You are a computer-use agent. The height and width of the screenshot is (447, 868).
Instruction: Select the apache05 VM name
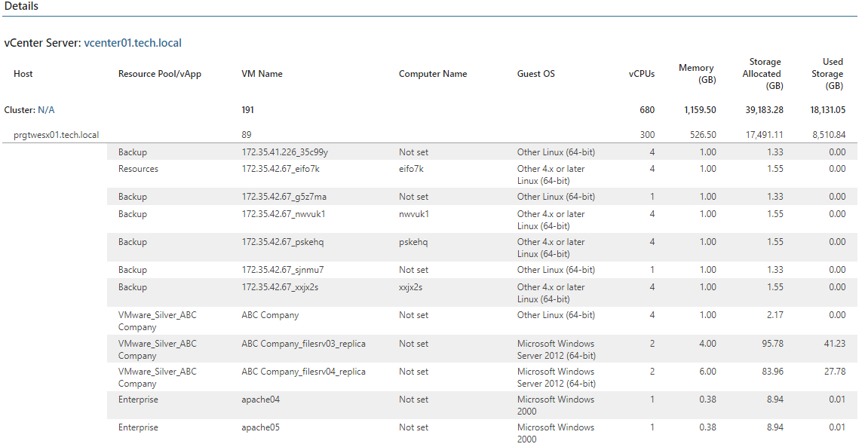tap(261, 427)
